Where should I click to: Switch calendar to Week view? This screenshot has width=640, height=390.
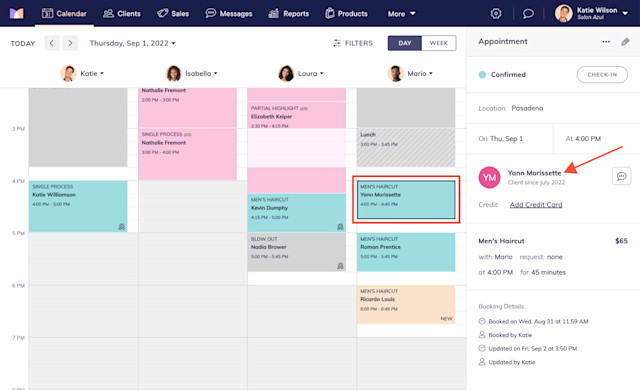(x=439, y=43)
